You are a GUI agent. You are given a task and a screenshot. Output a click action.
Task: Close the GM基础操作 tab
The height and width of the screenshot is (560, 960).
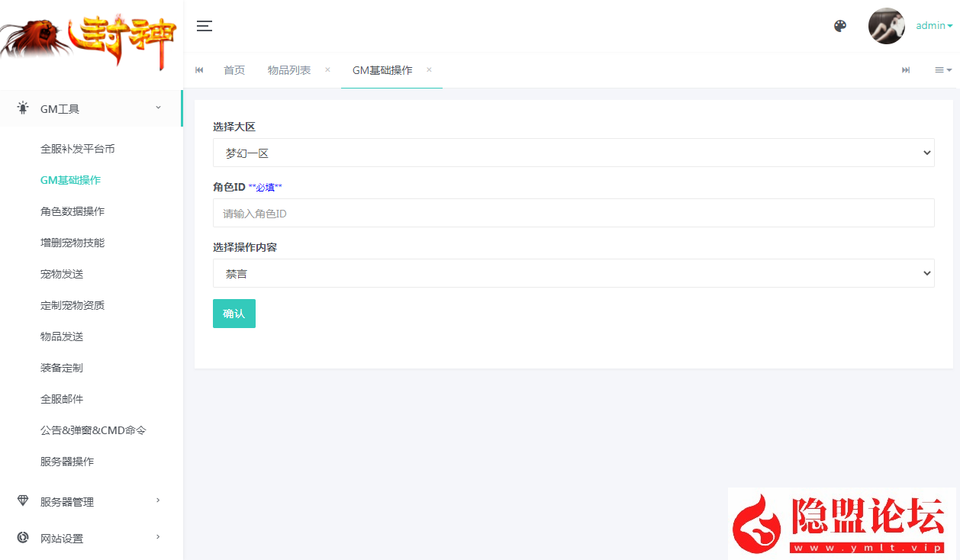coord(429,69)
